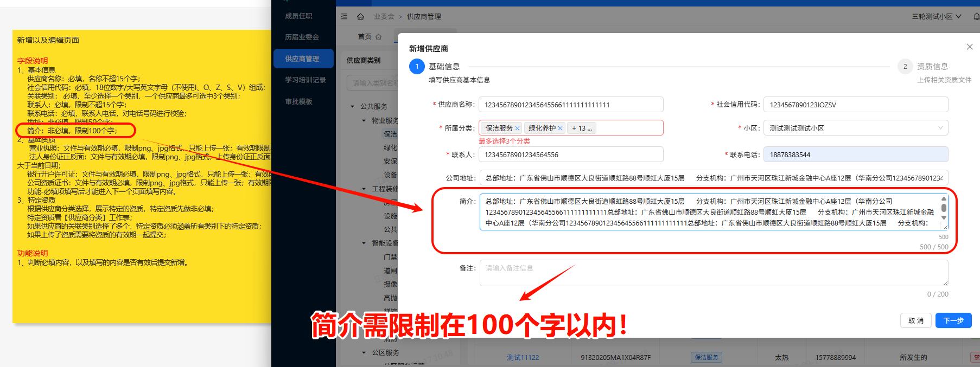Click the 最多选择3个分类 error message

504,141
